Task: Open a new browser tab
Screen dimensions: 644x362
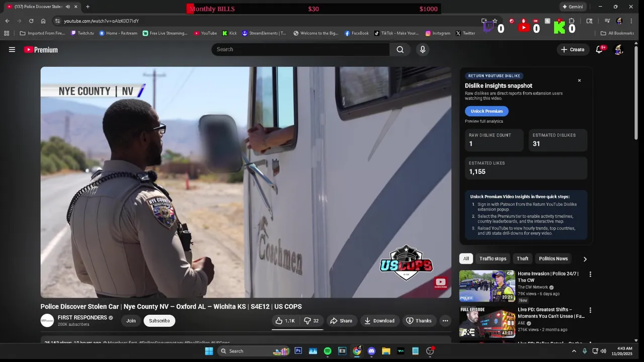Action: point(88,7)
